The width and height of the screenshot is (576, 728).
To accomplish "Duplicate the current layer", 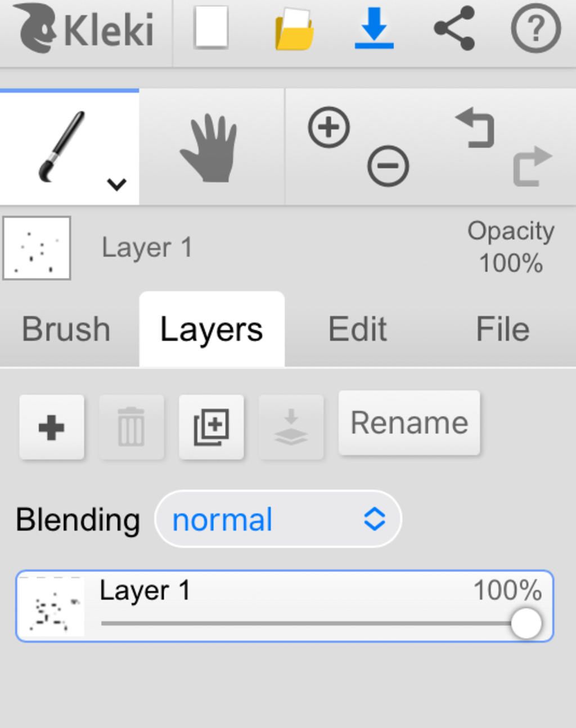I will coord(211,428).
